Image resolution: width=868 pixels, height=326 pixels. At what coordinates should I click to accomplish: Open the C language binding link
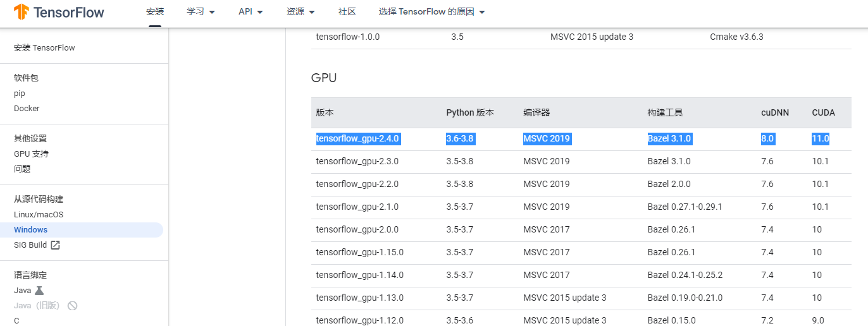point(16,321)
